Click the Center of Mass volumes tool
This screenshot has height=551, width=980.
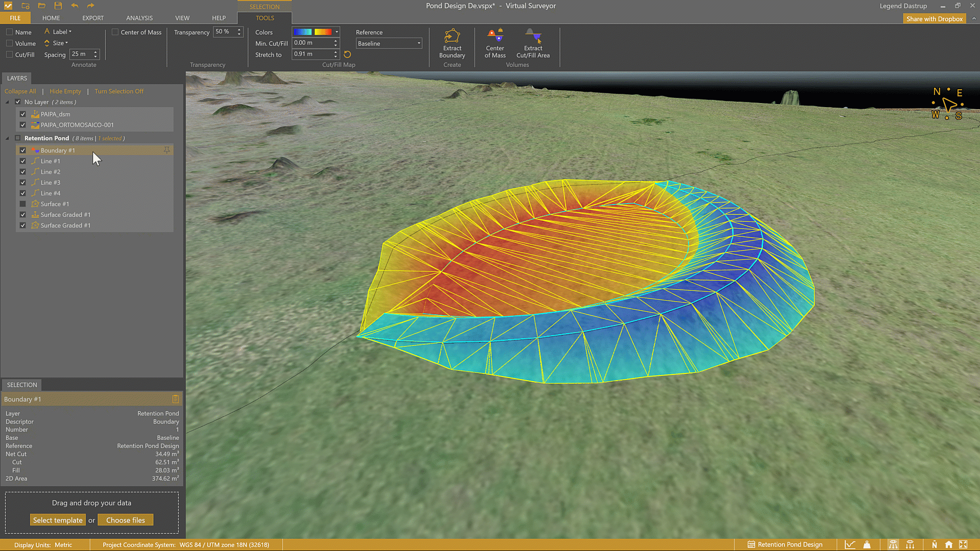tap(495, 43)
